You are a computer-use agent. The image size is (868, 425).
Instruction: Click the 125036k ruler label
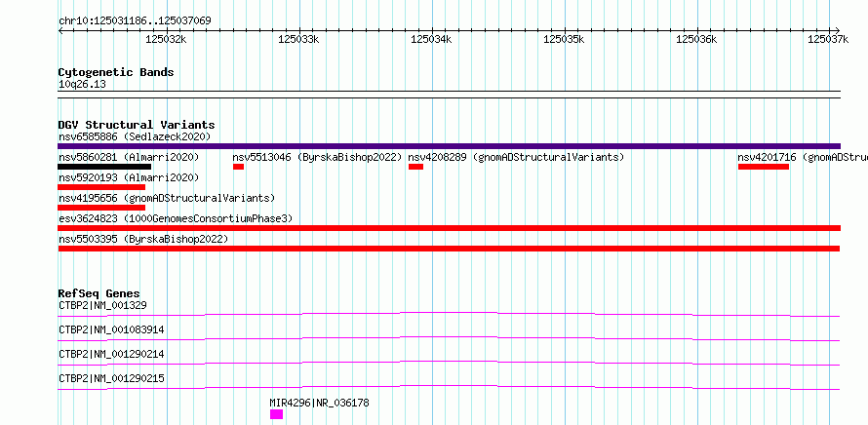click(x=697, y=39)
